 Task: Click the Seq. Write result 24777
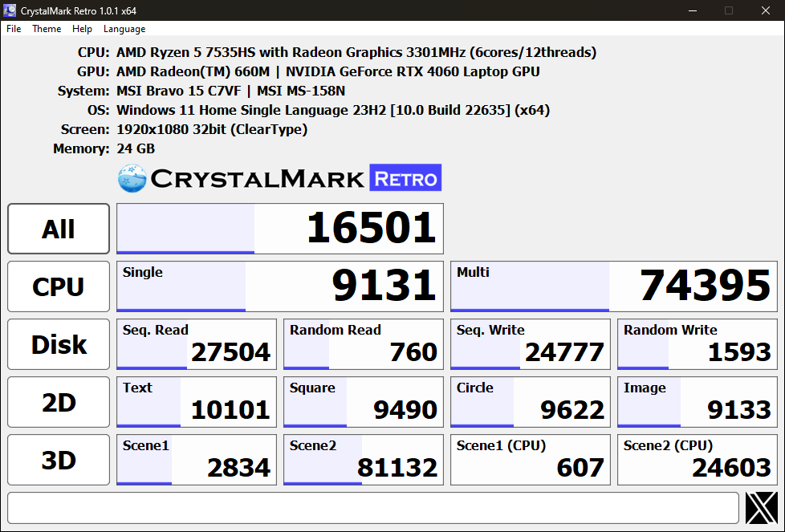coord(531,344)
